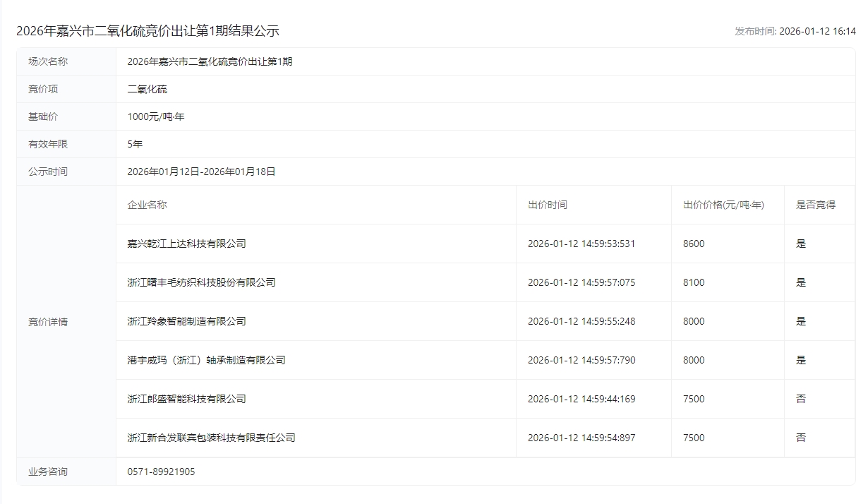Click the phone number 0571-89921905
868x504 pixels.
tap(161, 472)
